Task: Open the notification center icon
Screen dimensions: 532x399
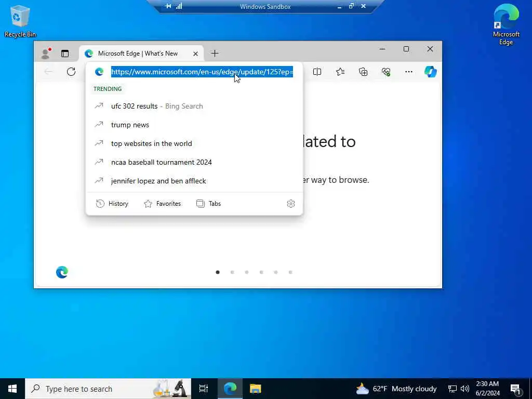Action: pos(515,389)
